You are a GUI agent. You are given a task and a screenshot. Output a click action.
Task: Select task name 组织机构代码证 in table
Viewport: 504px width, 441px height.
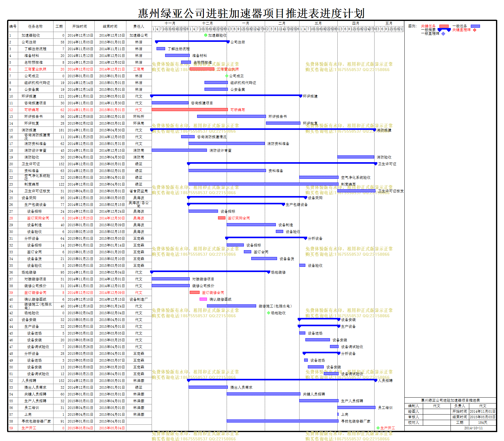[x=37, y=83]
